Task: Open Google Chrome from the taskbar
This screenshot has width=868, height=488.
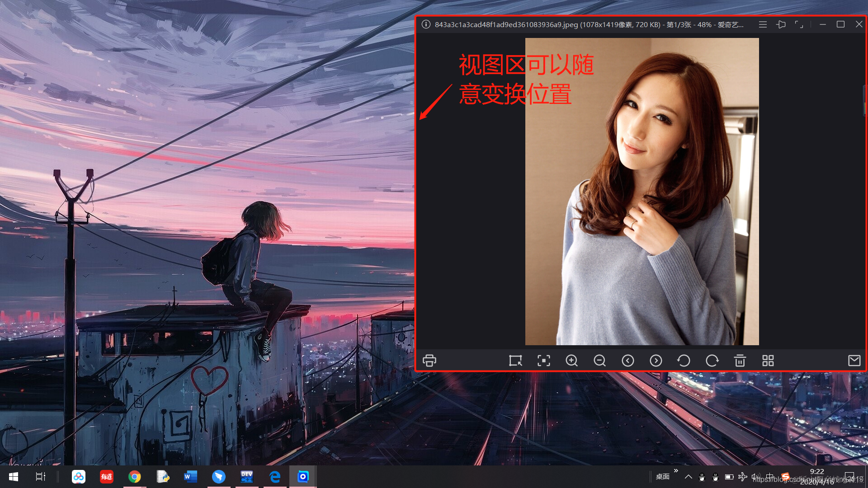Action: pos(134,477)
